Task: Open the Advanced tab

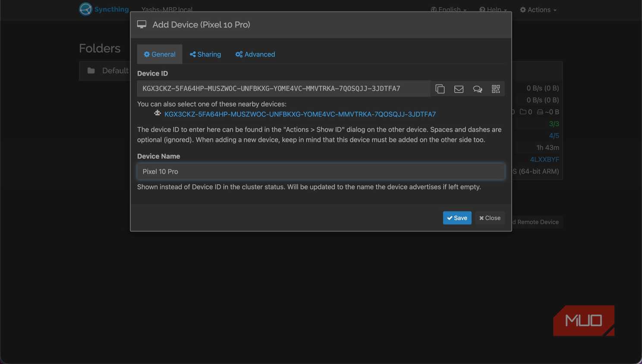Action: pos(255,54)
